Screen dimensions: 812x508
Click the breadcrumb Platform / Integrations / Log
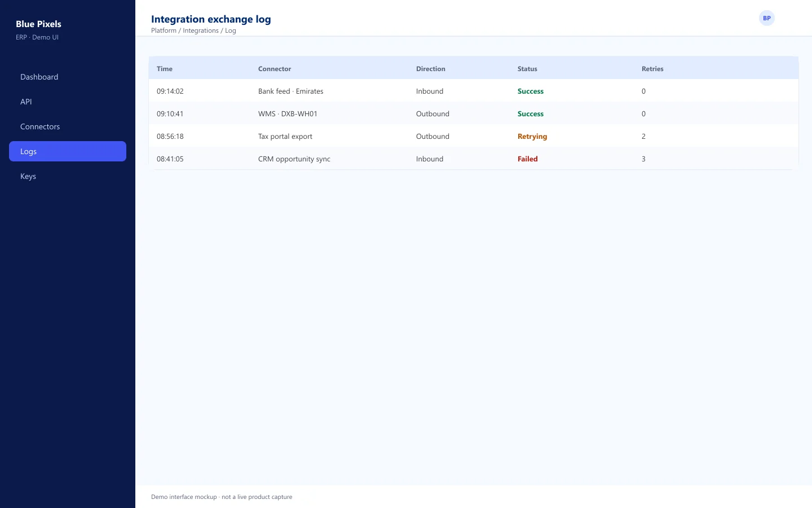(x=193, y=30)
